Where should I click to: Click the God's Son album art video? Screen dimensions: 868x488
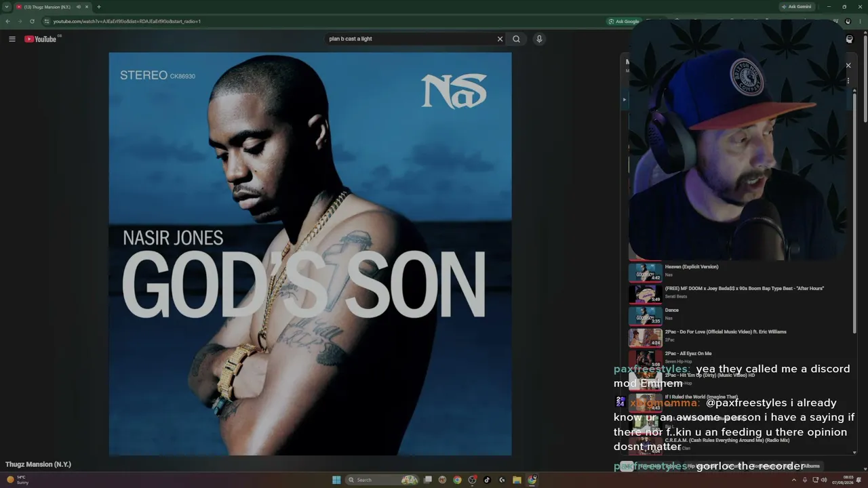tap(310, 254)
